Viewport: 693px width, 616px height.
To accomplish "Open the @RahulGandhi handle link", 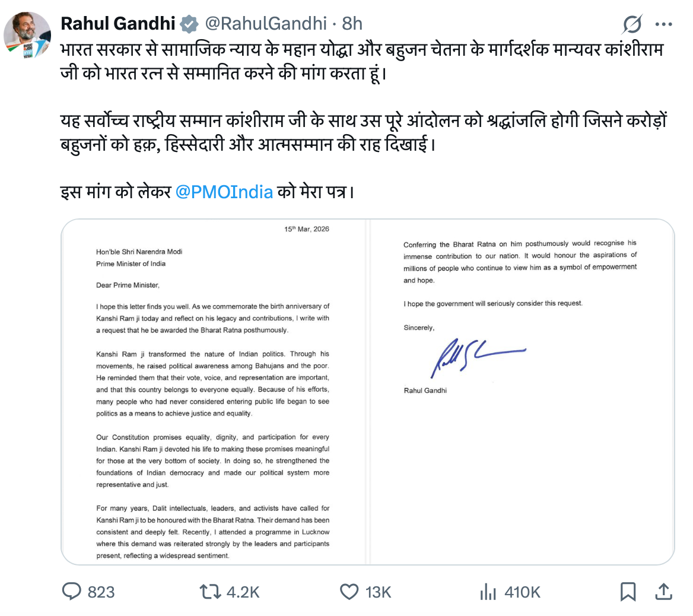I will tap(266, 24).
